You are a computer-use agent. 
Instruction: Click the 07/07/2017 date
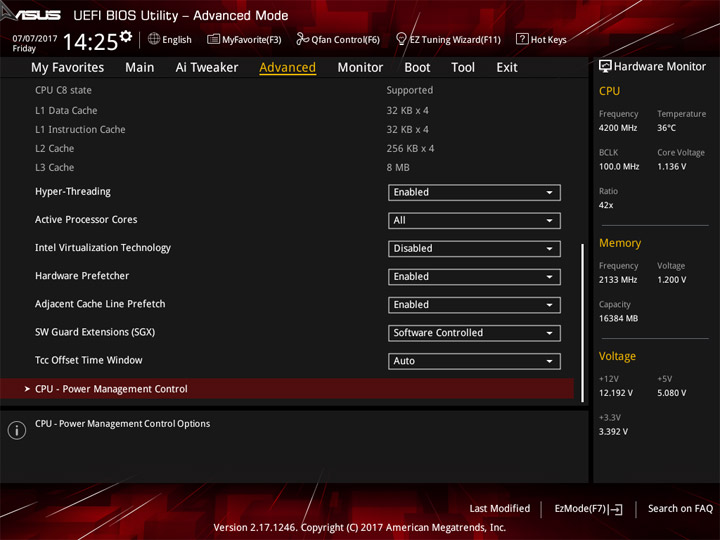point(35,38)
